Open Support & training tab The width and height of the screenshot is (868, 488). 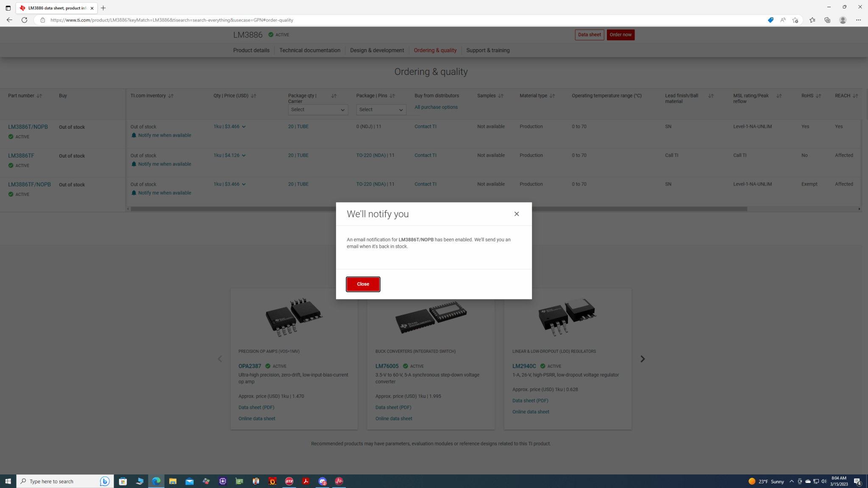click(x=488, y=50)
